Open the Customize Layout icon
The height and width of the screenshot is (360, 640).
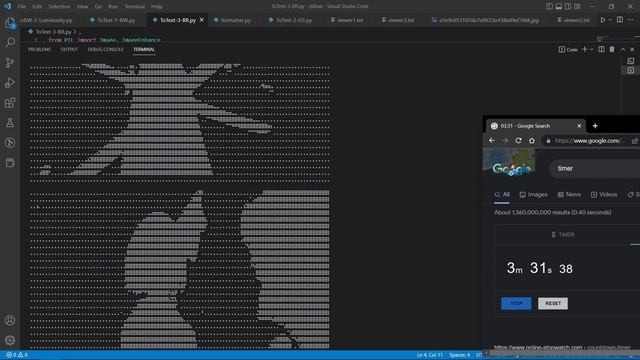pyautogui.click(x=577, y=6)
